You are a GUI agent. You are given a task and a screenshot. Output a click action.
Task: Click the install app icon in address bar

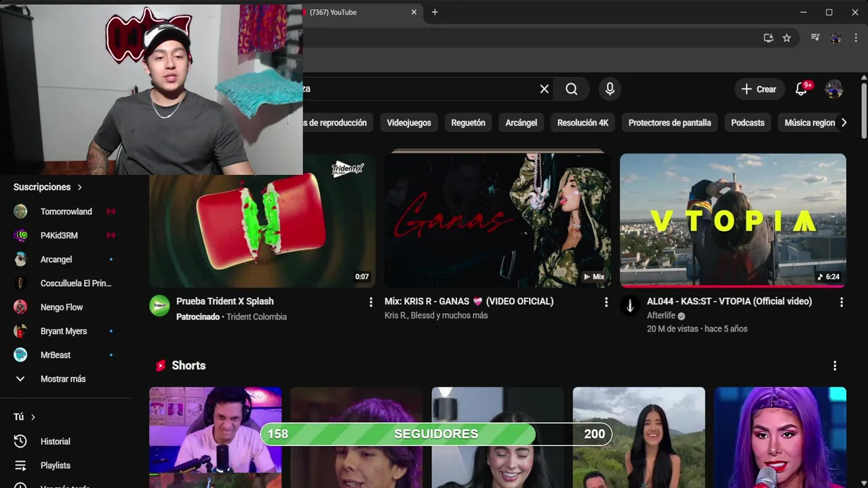(x=768, y=38)
